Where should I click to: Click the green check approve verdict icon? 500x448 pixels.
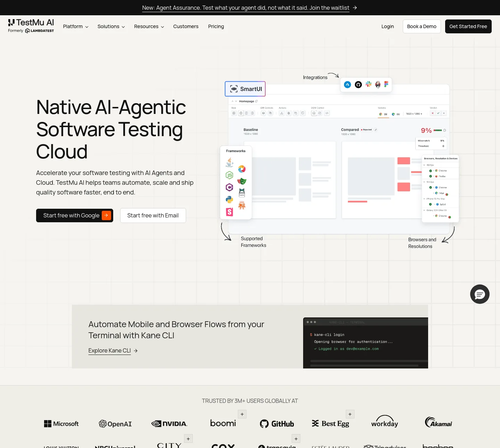tap(438, 113)
